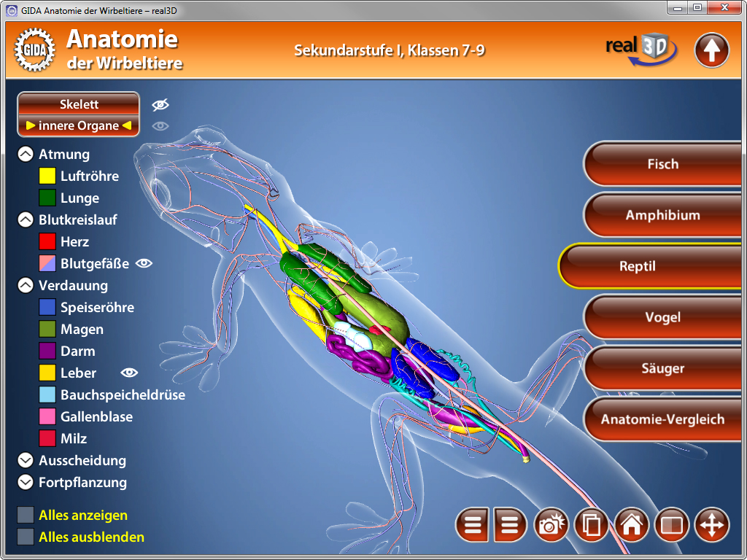Image resolution: width=747 pixels, height=560 pixels.
Task: Collapse the Atmung section
Action: click(26, 155)
